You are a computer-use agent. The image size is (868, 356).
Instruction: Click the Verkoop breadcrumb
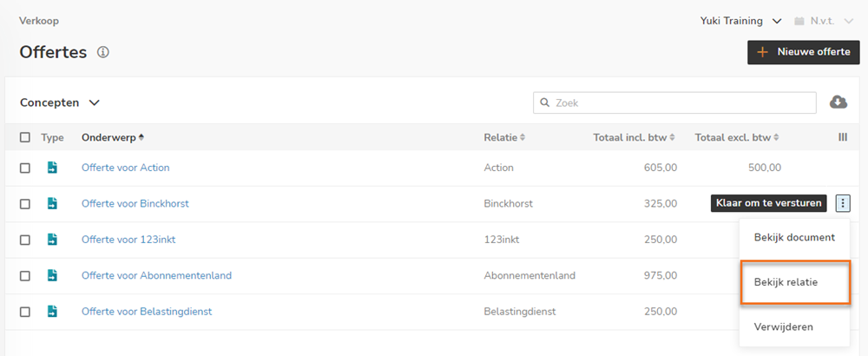[x=39, y=21]
